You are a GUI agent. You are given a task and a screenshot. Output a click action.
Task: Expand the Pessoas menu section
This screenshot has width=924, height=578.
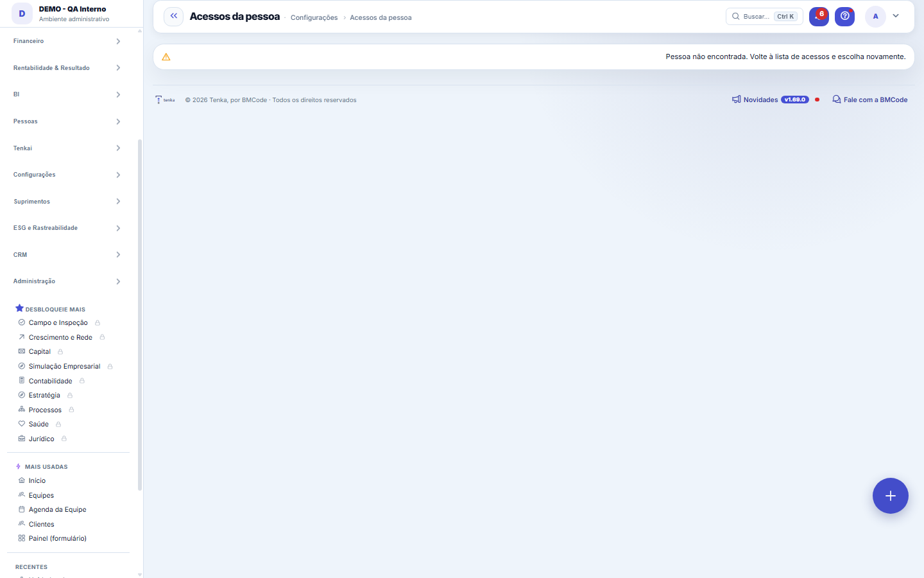pos(67,121)
